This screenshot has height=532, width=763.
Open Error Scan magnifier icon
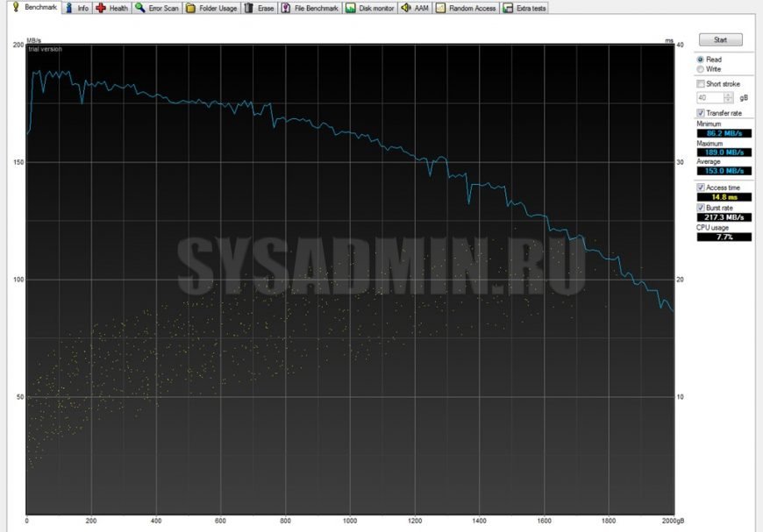(x=140, y=8)
